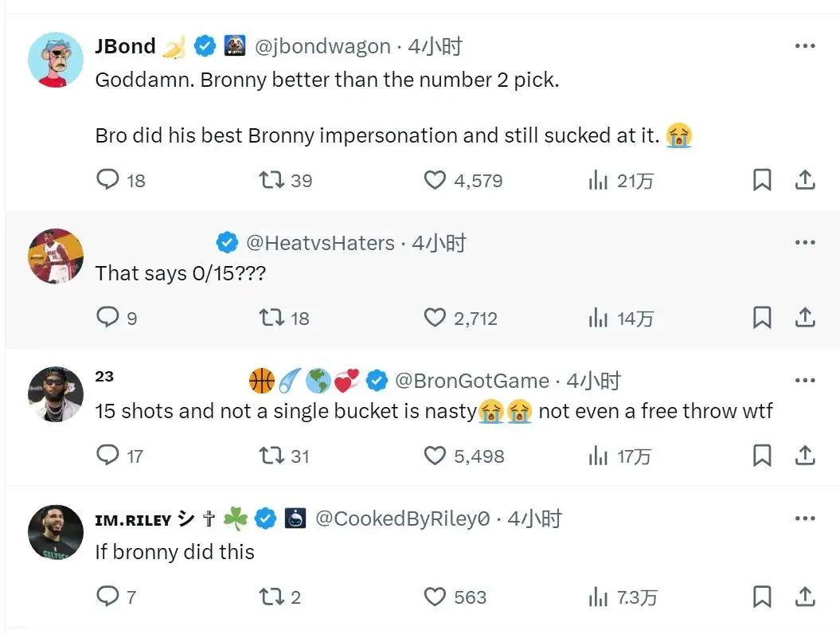This screenshot has width=840, height=634.
Task: Open @jbondwagon profile link
Action: tap(322, 47)
